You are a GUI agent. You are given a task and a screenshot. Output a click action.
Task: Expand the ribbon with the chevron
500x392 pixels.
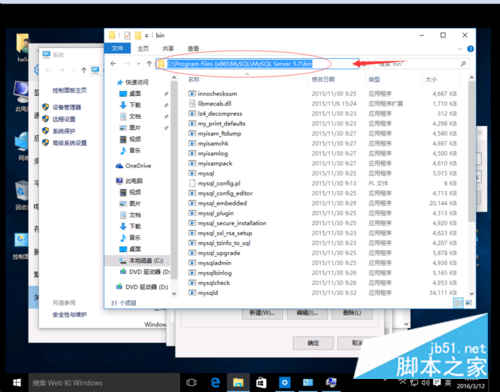[x=460, y=49]
